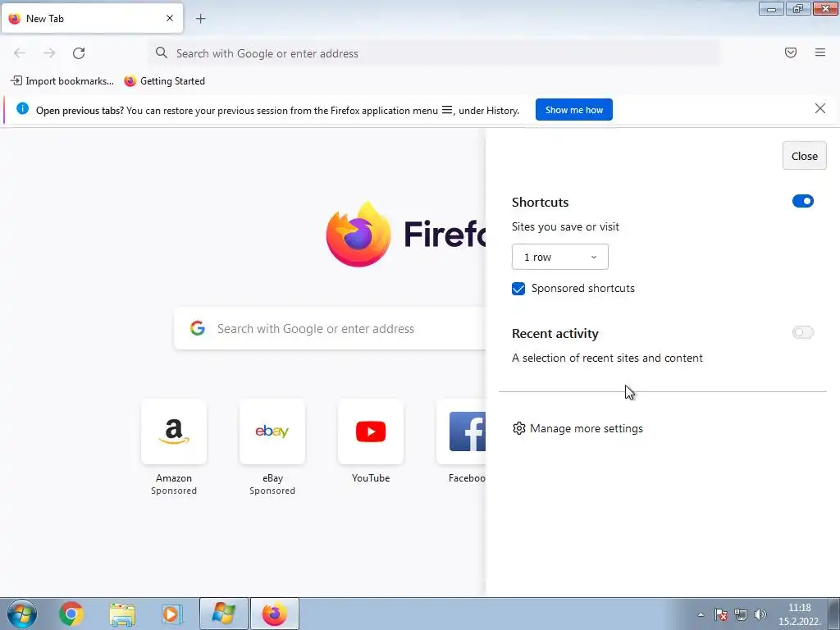Launch Chrome from the taskbar

(71, 614)
